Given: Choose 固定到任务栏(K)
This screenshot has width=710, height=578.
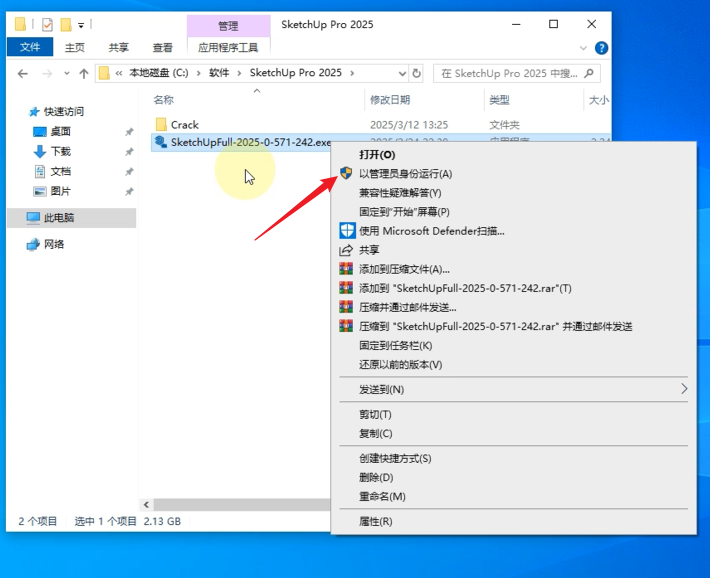Looking at the screenshot, I should pos(396,346).
